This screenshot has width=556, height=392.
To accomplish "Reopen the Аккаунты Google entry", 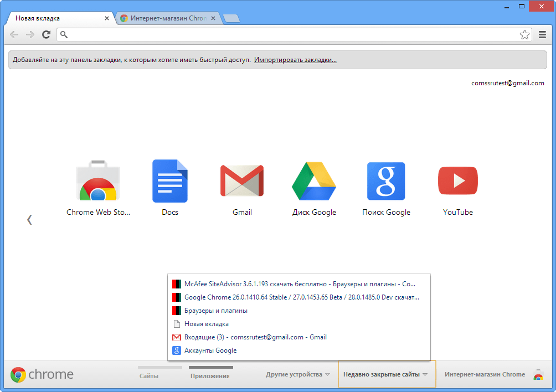I will [299, 350].
